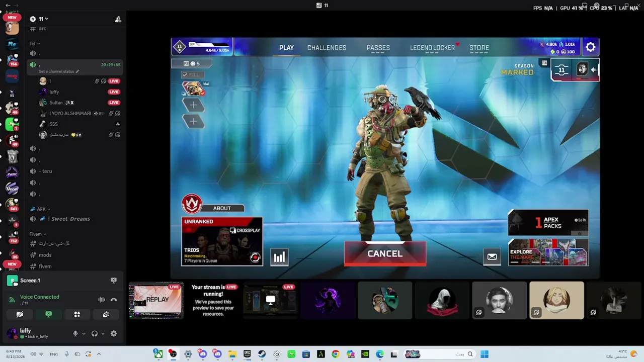Open the headphone output device dropdown arrow

[x=103, y=333]
